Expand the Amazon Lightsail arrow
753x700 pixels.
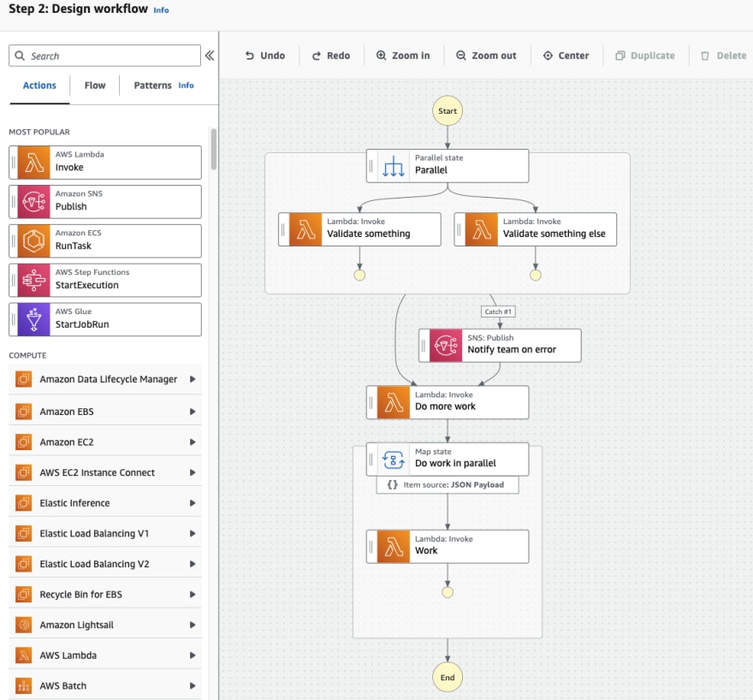point(193,625)
